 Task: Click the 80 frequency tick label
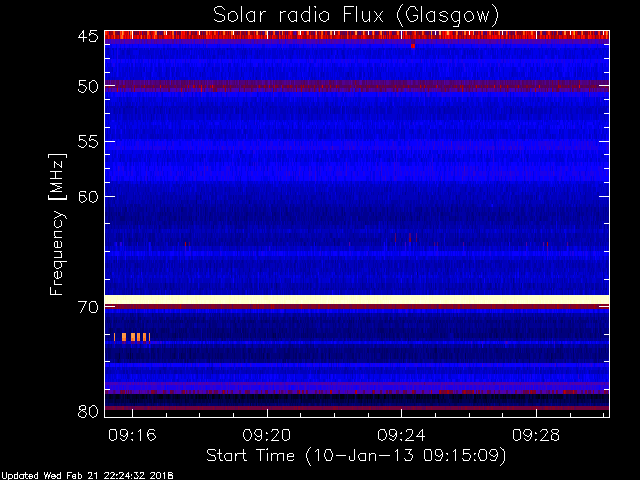88,411
